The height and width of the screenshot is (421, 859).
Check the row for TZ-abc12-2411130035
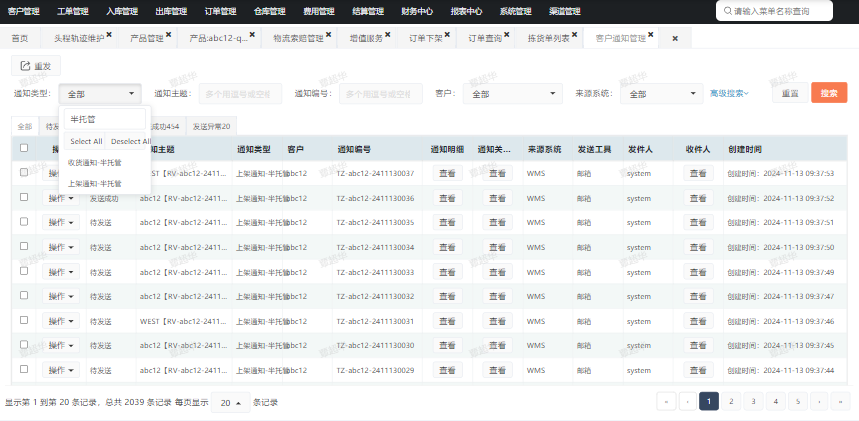tap(24, 221)
